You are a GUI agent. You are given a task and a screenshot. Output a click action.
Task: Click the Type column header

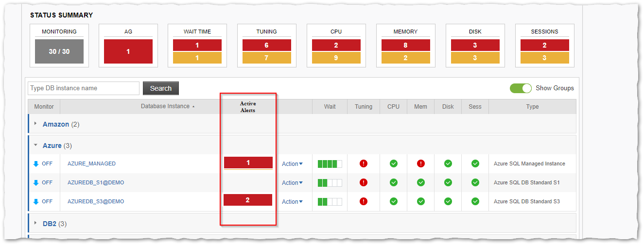533,107
